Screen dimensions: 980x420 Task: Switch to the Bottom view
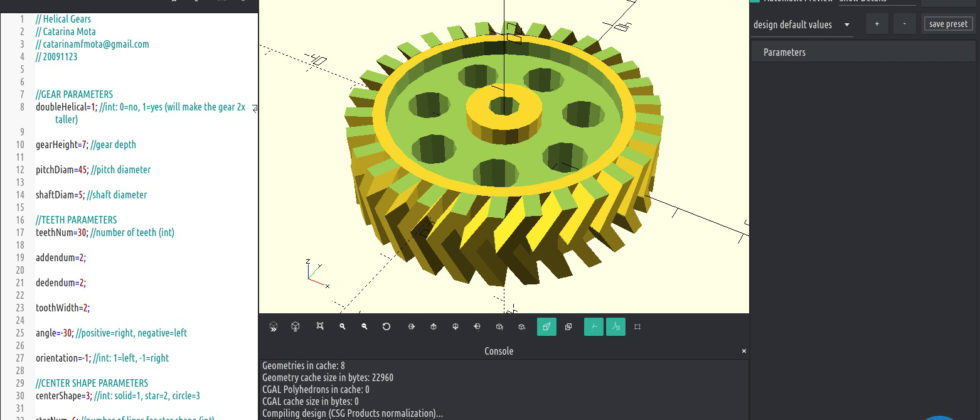click(x=456, y=326)
